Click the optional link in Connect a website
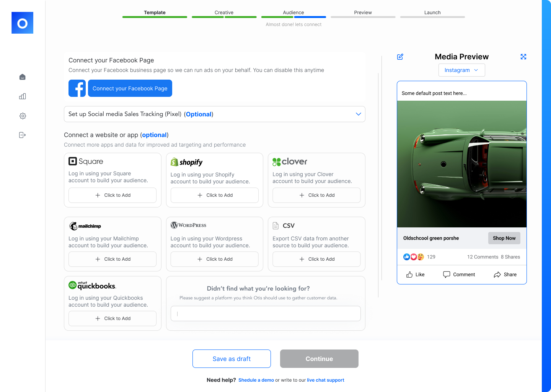 click(154, 135)
